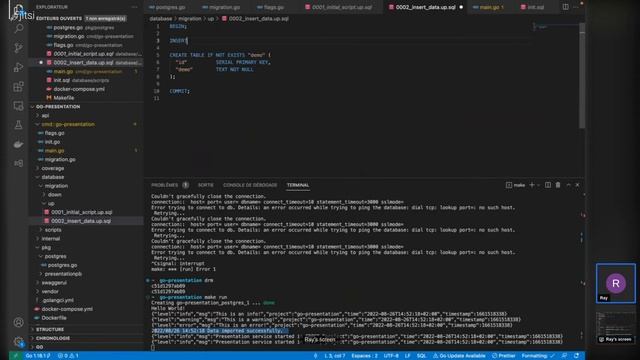The width and height of the screenshot is (640, 360).
Task: Switch to migration.go editor tab
Action: click(x=221, y=7)
